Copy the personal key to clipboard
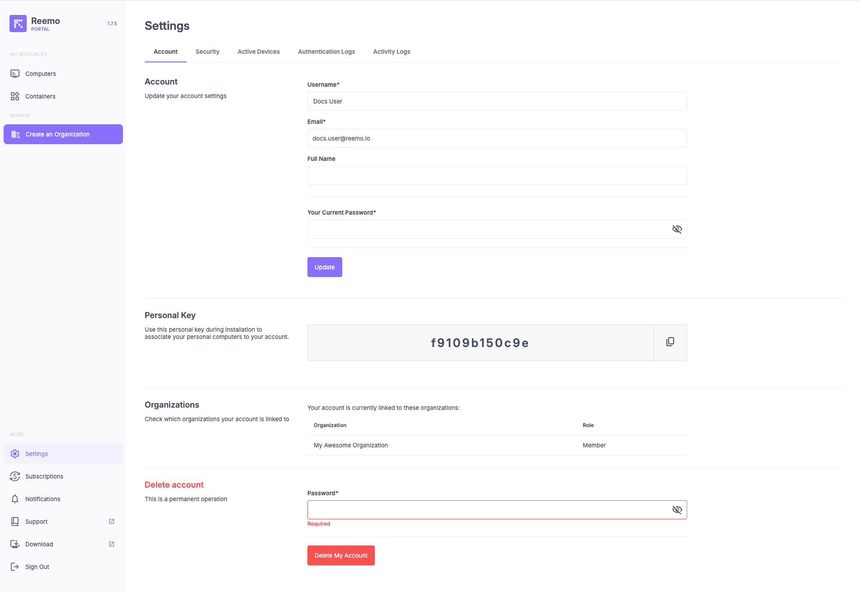Viewport: 868px width, 592px height. 670,342
